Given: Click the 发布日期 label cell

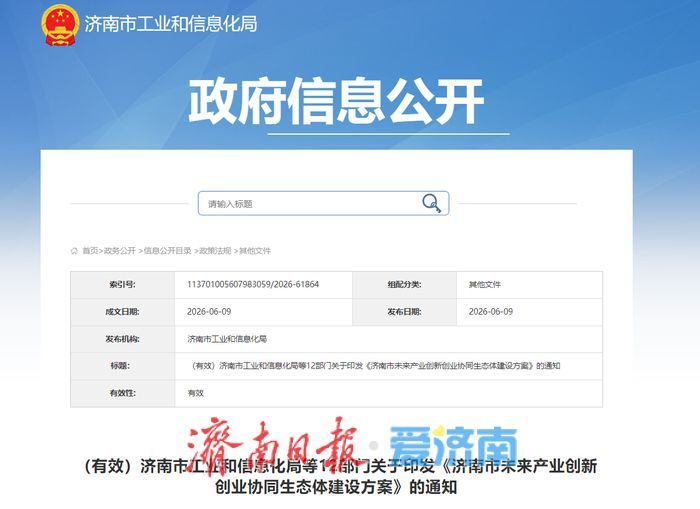Looking at the screenshot, I should pyautogui.click(x=404, y=312).
